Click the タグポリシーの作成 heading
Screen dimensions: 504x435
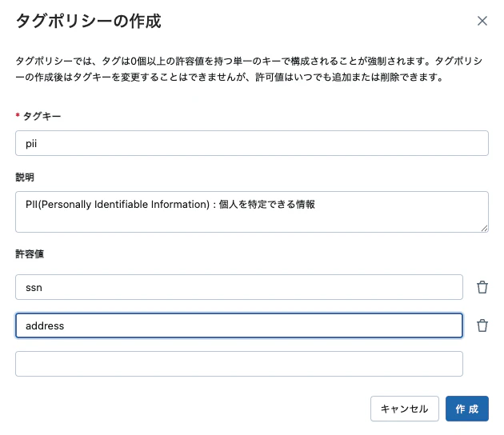(x=88, y=22)
